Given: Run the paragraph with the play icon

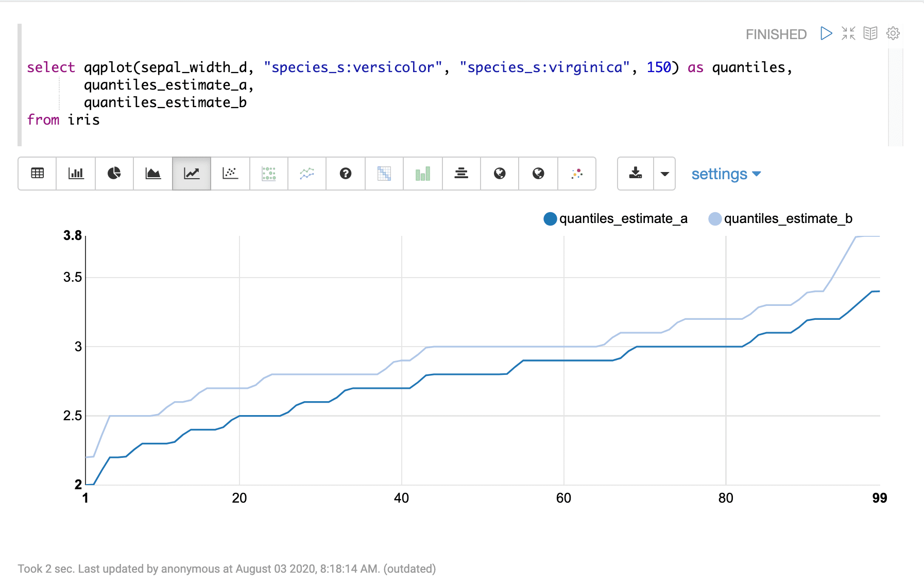Looking at the screenshot, I should pyautogui.click(x=826, y=33).
